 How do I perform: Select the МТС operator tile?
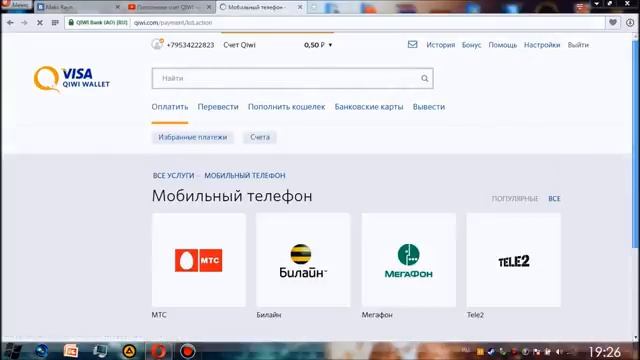(199, 260)
